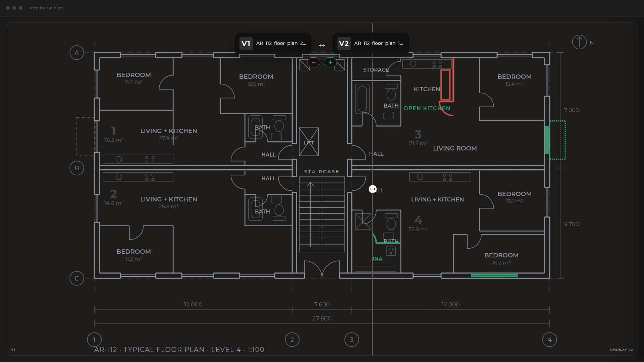Toggle the green plus added-changes filter
Viewport: 644px width, 362px height.
(x=330, y=62)
